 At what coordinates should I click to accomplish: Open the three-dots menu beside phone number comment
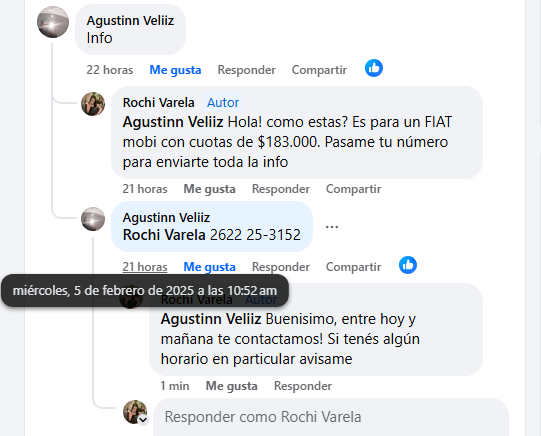pos(332,227)
